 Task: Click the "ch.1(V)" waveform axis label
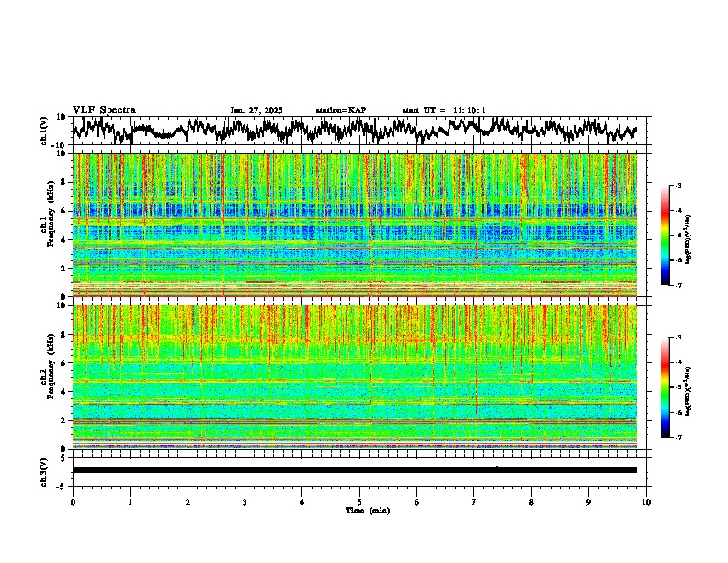pyautogui.click(x=44, y=131)
